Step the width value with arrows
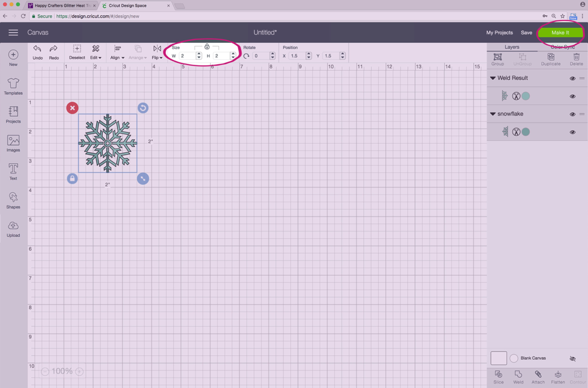Image resolution: width=588 pixels, height=388 pixels. pyautogui.click(x=199, y=56)
